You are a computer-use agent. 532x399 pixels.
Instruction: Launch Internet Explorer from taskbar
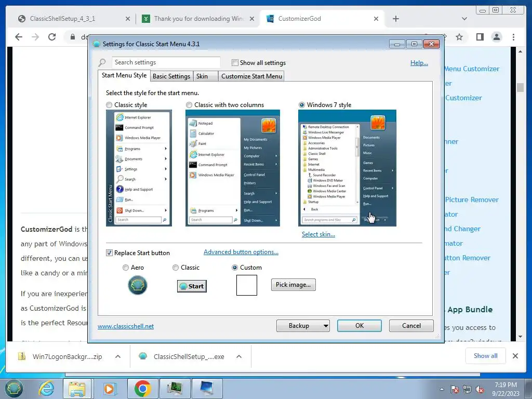(x=46, y=389)
